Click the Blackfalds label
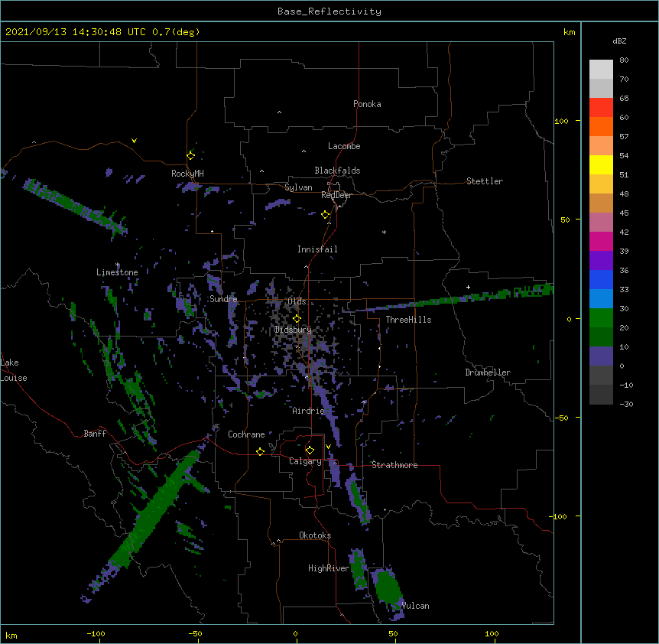The width and height of the screenshot is (659, 644). tap(337, 171)
